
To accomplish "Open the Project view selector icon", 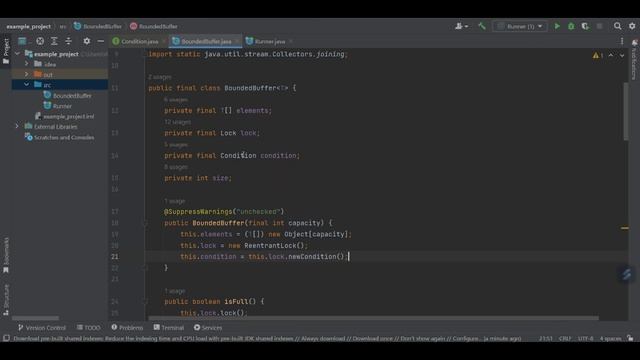I will pyautogui.click(x=22, y=41).
